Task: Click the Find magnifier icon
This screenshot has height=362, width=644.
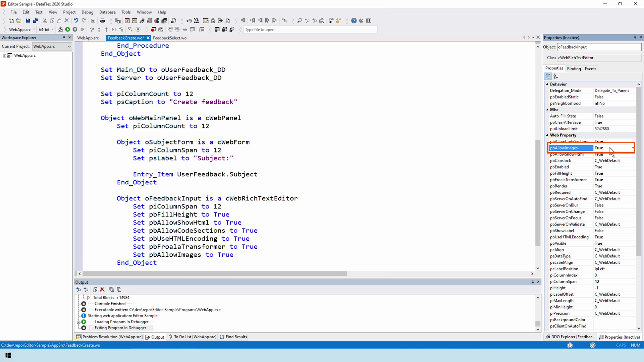Action: (300, 21)
